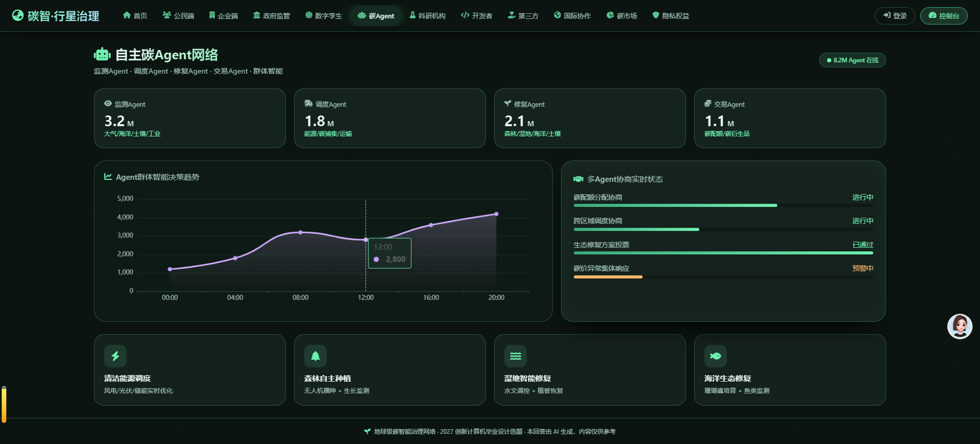
Task: Open the 科研机构 nav item
Action: (428, 16)
